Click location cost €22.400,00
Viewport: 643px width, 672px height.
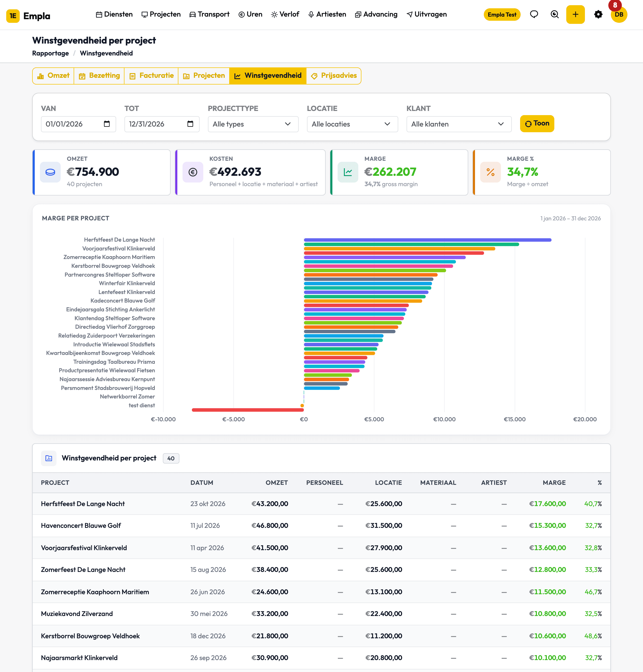(383, 614)
